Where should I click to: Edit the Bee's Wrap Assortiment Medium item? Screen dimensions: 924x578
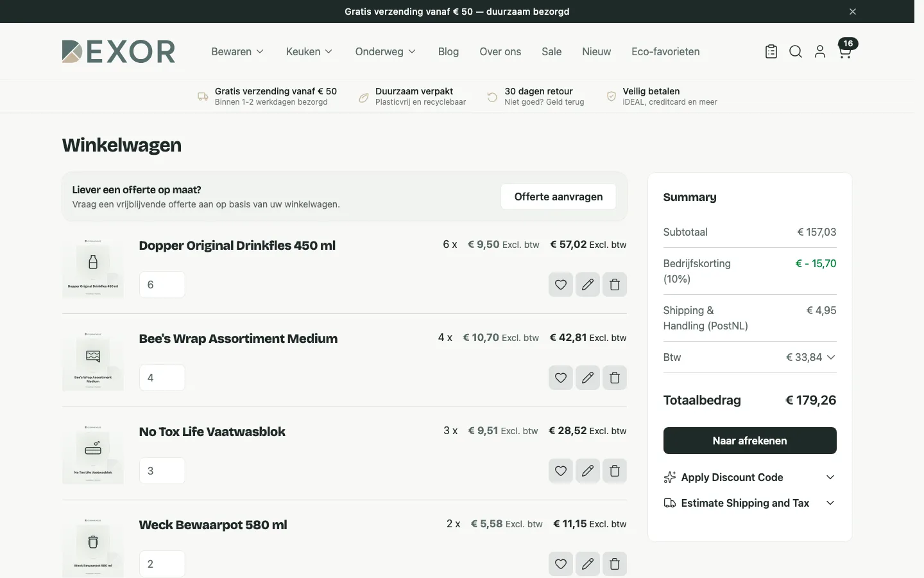tap(588, 378)
